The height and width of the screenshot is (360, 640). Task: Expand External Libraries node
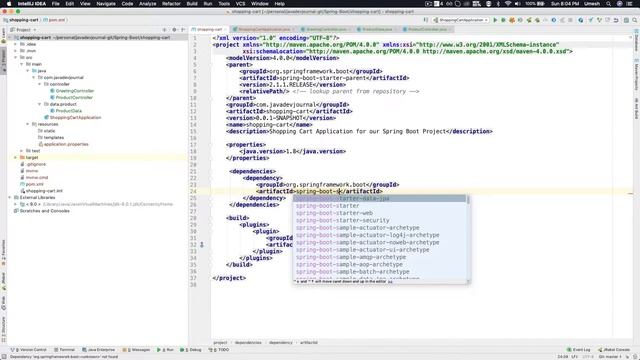click(x=10, y=197)
